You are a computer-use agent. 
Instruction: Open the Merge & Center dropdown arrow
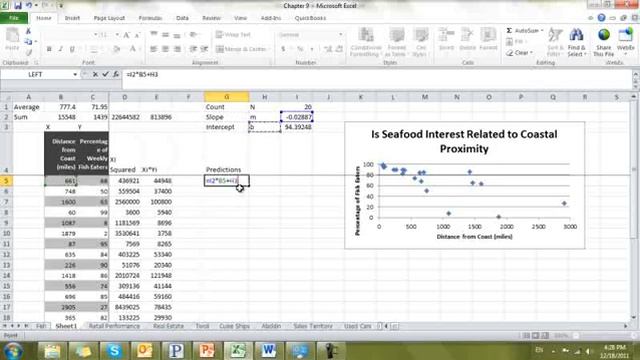tap(269, 49)
